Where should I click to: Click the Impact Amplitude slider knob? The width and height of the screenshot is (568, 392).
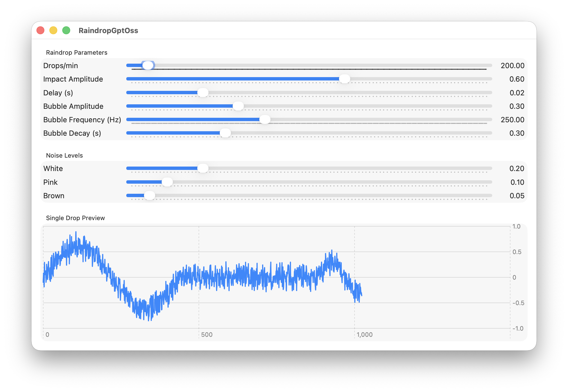click(x=344, y=79)
